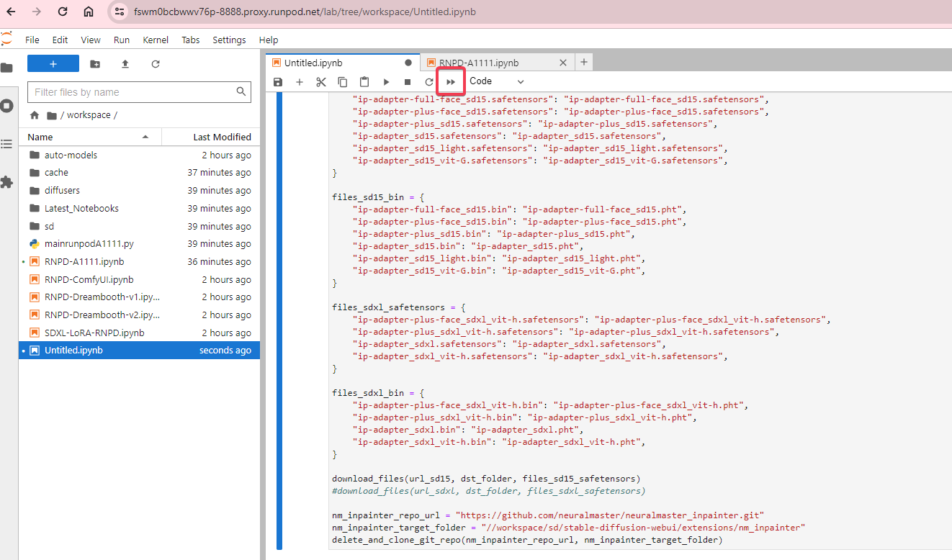Click the Upload Files icon
Image resolution: width=952 pixels, height=560 pixels.
pyautogui.click(x=125, y=64)
